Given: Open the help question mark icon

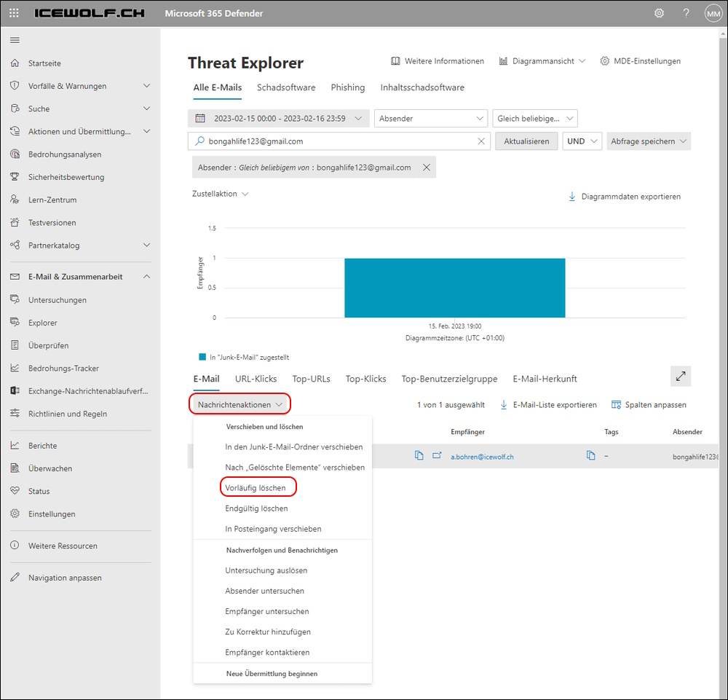Looking at the screenshot, I should 686,13.
